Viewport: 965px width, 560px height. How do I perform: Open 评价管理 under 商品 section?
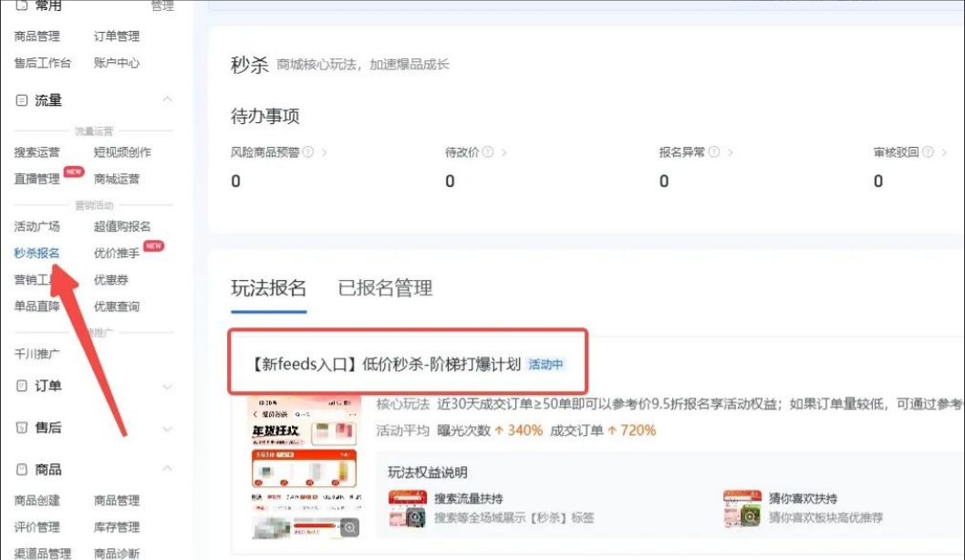pyautogui.click(x=36, y=527)
